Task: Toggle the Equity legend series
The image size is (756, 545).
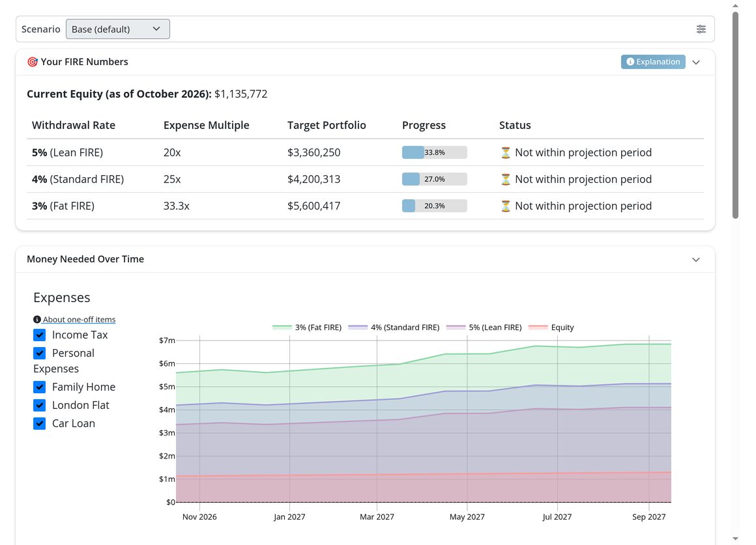Action: 551,327
